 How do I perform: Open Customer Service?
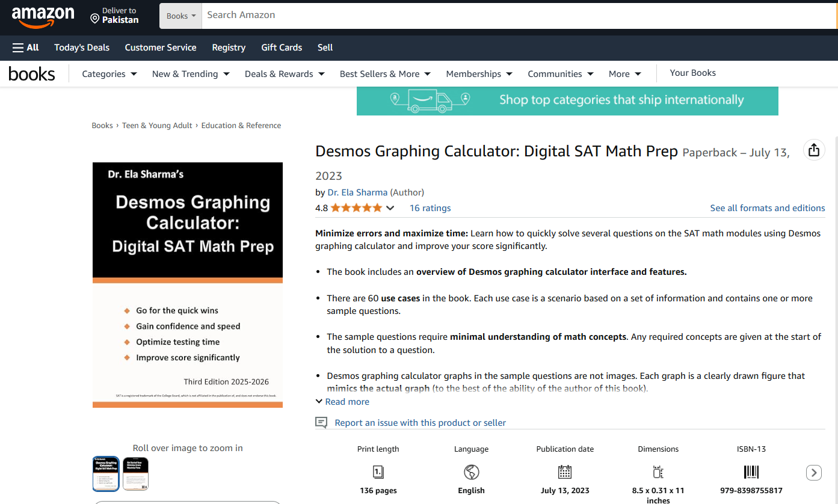[161, 48]
